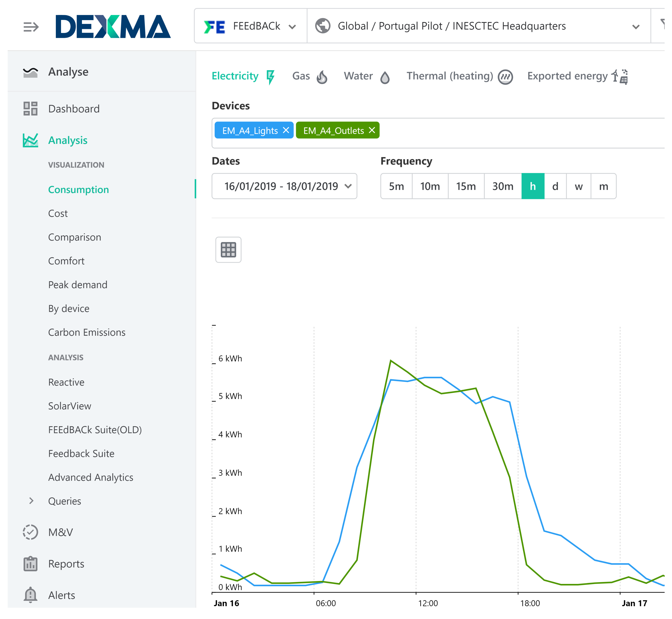Click the data table grid icon
This screenshot has height=619, width=672.
point(228,250)
